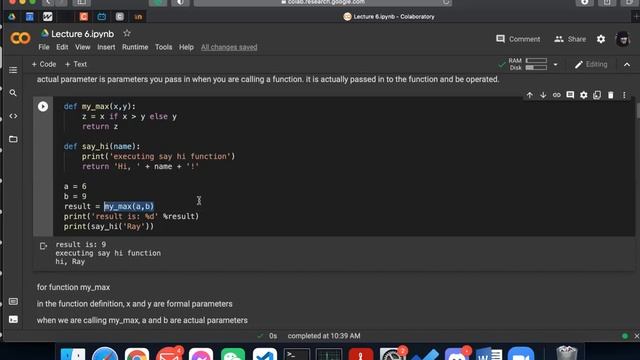Open the File menu

pyautogui.click(x=44, y=47)
